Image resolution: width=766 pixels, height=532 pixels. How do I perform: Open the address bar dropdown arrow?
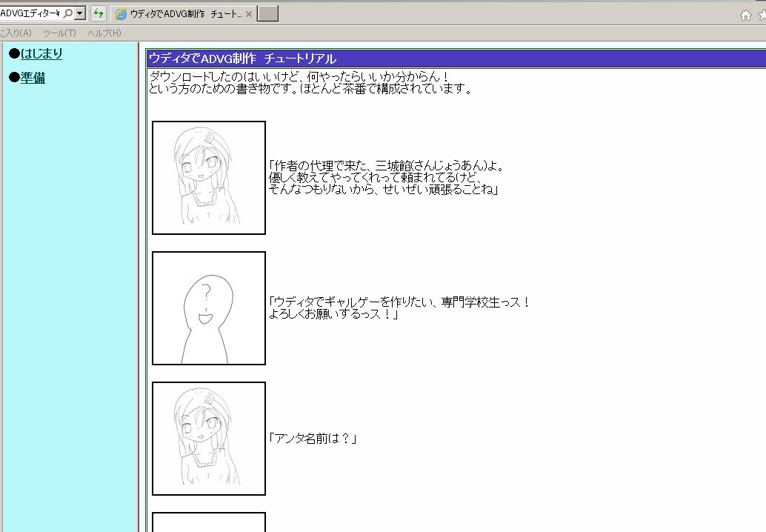point(80,13)
